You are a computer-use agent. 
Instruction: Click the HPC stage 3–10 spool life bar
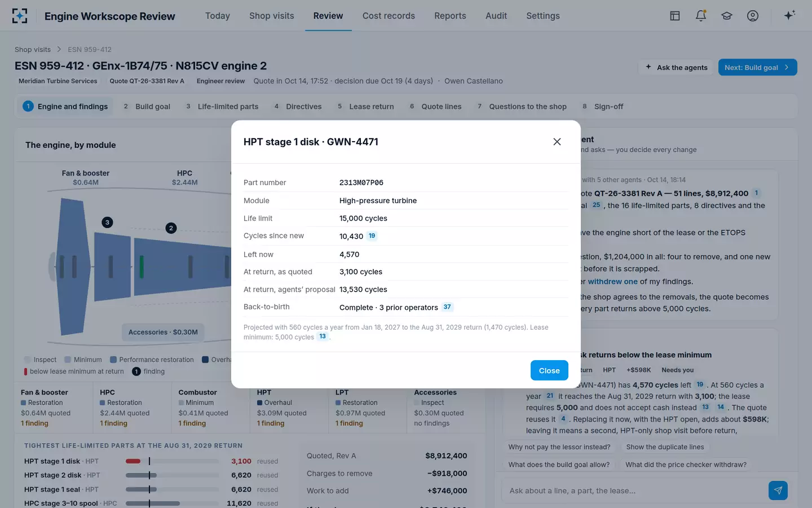pos(172,503)
